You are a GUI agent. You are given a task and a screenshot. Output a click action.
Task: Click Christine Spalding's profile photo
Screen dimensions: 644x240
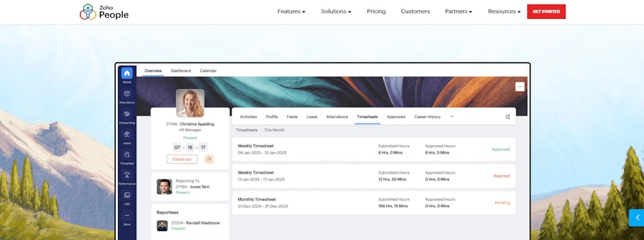[190, 103]
